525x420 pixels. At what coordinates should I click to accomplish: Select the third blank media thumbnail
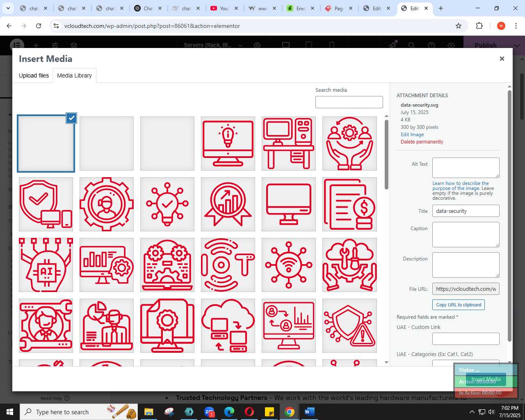167,144
